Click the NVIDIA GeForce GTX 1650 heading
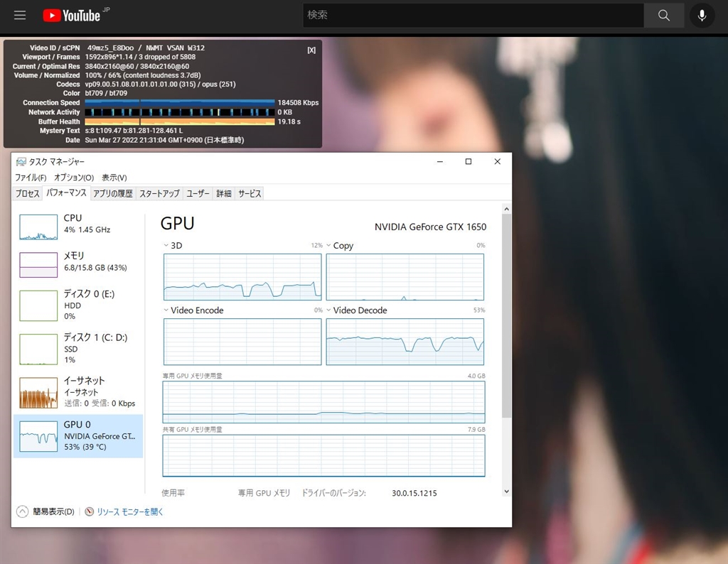The width and height of the screenshot is (728, 564). [430, 227]
